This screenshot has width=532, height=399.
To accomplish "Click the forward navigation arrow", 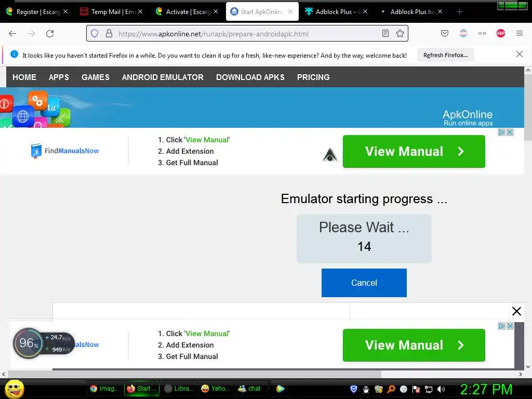I will [x=31, y=34].
